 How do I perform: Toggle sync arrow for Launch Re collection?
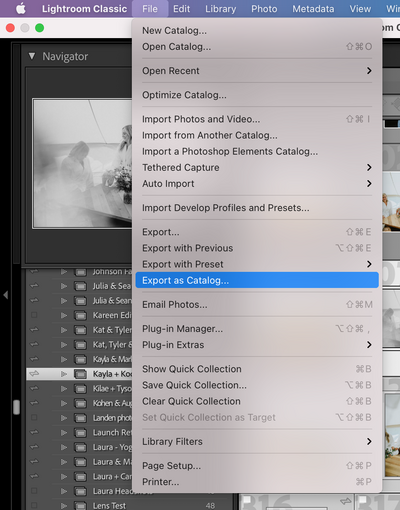click(x=34, y=432)
